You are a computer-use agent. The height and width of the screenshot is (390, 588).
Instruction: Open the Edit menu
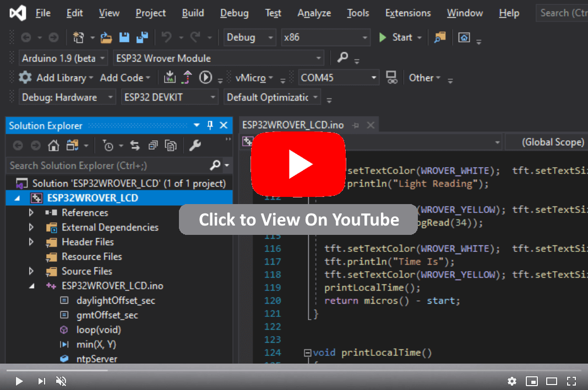[x=75, y=13]
